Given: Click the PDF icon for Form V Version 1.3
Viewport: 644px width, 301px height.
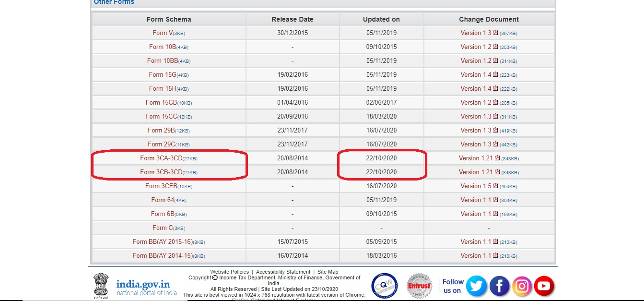Looking at the screenshot, I should 496,33.
